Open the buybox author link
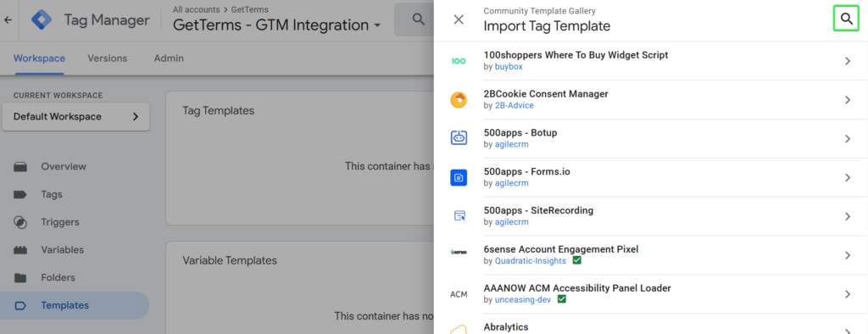This screenshot has width=868, height=334. (x=509, y=66)
